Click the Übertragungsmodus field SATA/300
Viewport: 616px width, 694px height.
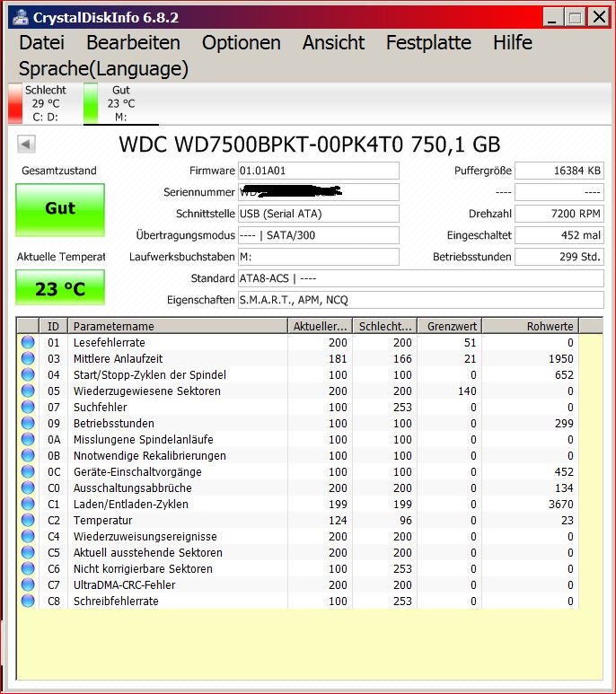point(319,235)
